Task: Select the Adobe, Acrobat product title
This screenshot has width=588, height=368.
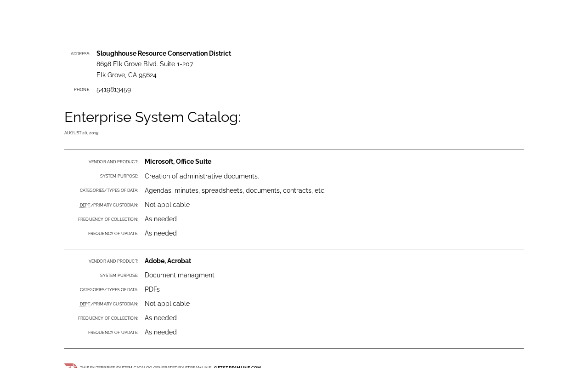Action: pyautogui.click(x=168, y=261)
